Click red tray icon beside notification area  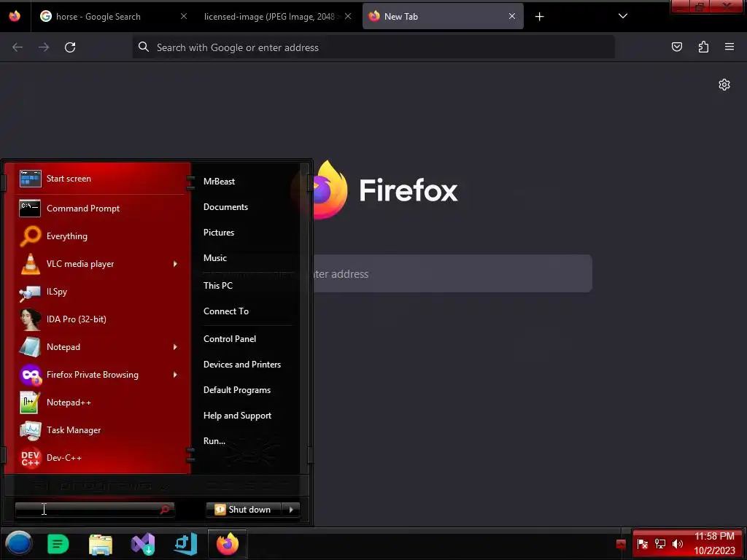621,544
